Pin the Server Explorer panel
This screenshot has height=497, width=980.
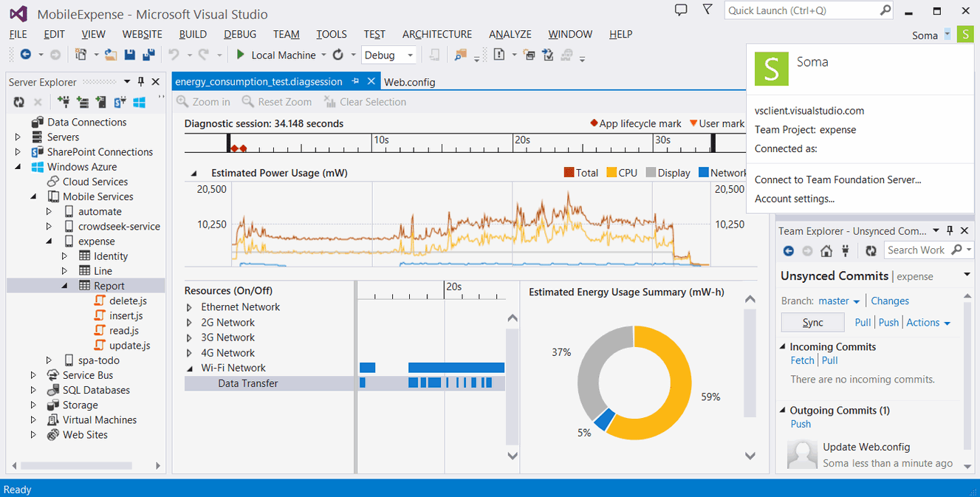pos(141,82)
